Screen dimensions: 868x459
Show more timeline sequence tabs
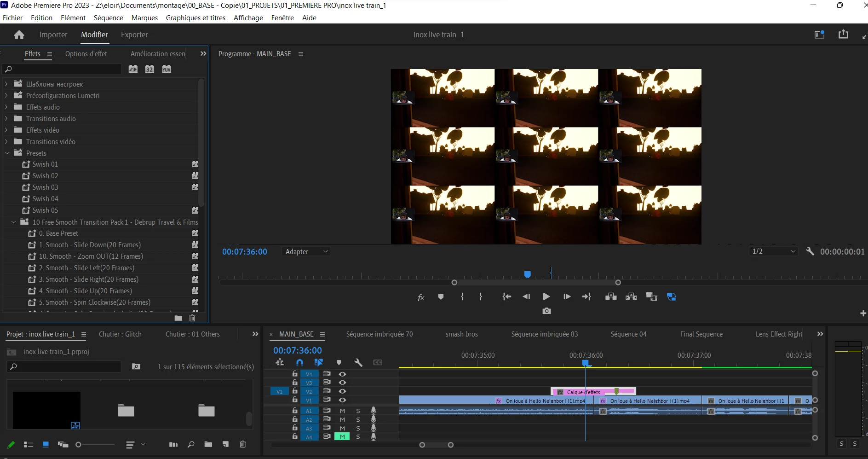tap(820, 334)
